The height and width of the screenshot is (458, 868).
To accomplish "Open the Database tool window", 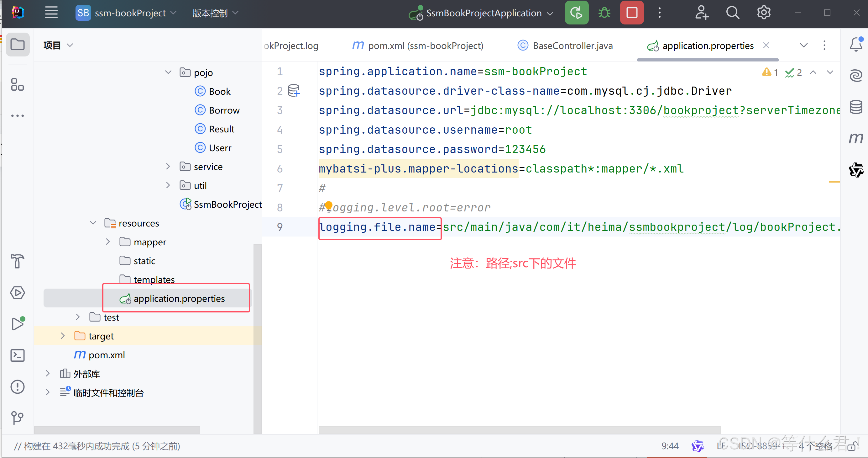I will pyautogui.click(x=855, y=107).
